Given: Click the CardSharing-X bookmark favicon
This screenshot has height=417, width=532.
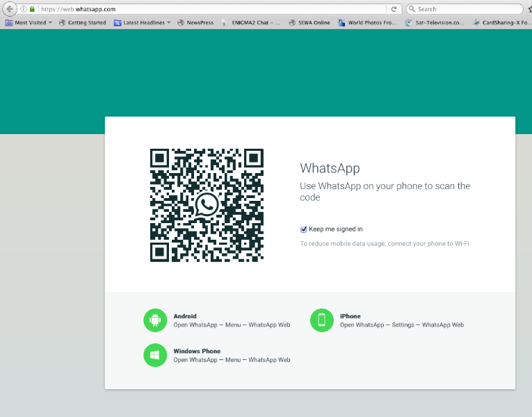Looking at the screenshot, I should 476,23.
